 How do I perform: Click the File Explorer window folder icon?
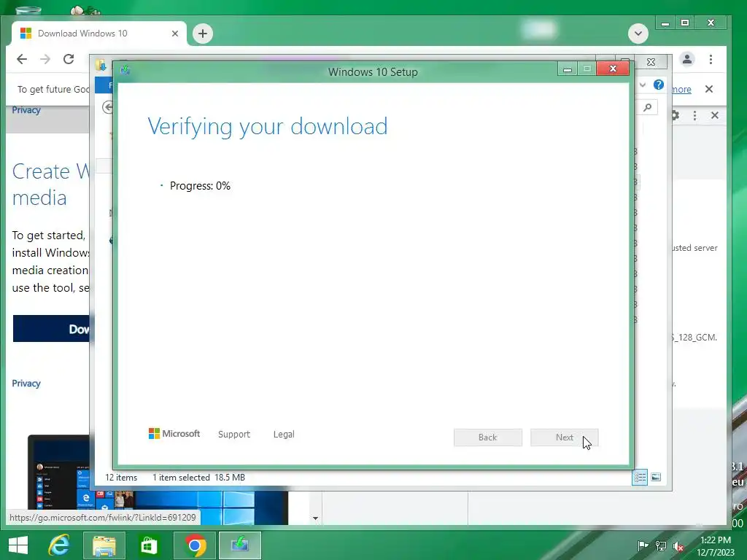coord(101,65)
